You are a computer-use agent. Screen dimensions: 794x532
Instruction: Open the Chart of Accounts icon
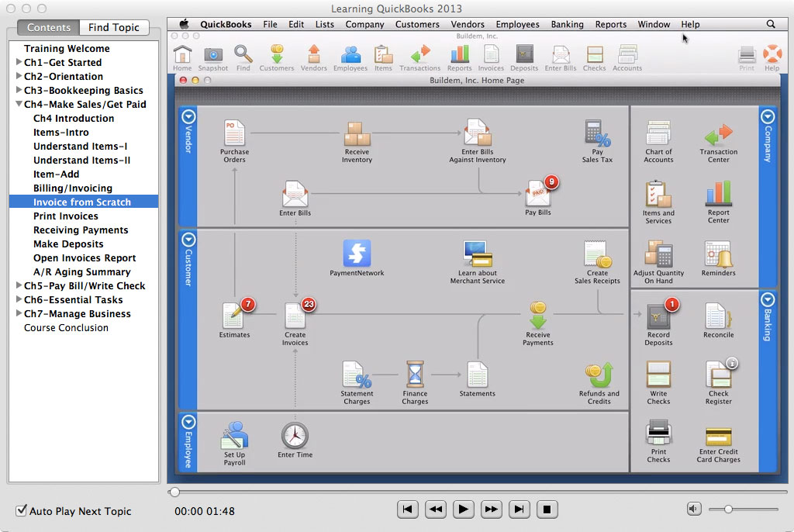click(x=658, y=133)
